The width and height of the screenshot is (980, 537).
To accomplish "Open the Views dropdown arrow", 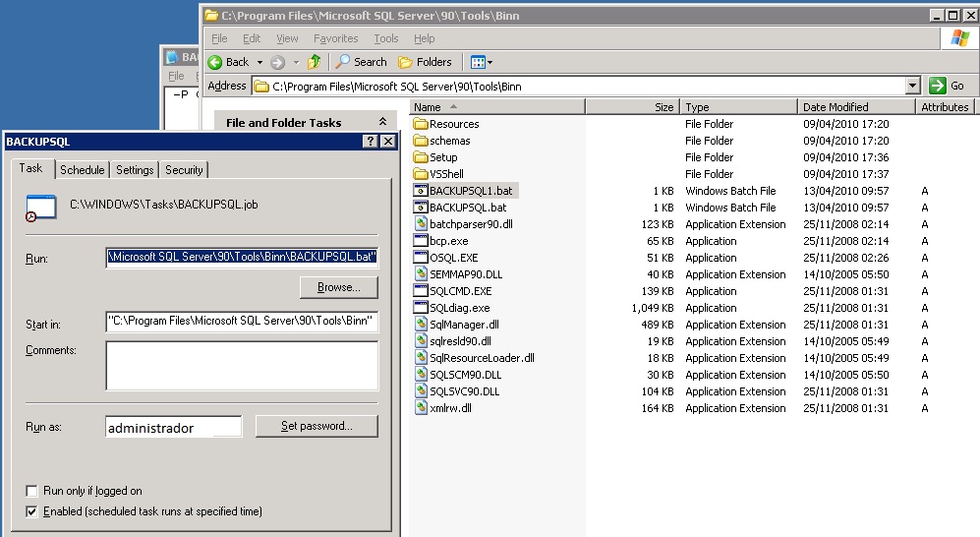I will click(x=490, y=62).
